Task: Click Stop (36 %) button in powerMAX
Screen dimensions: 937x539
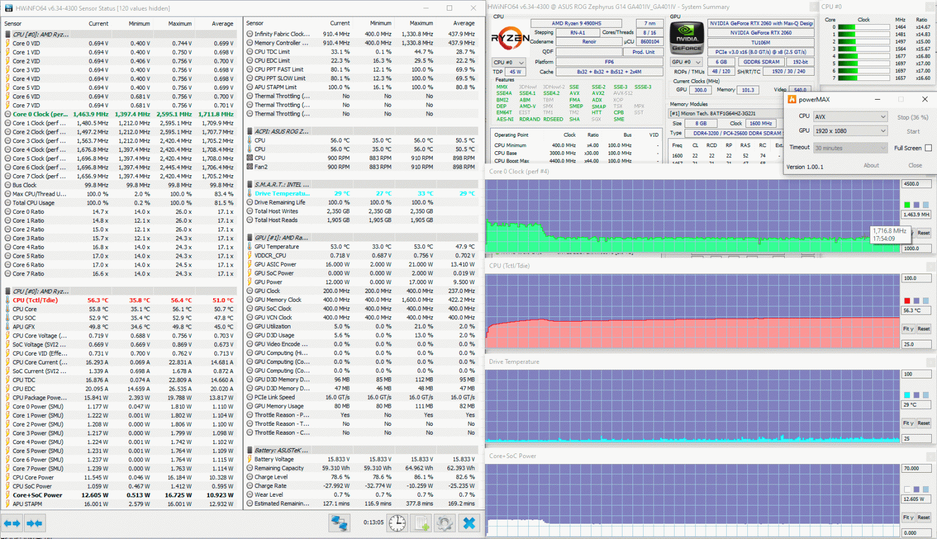Action: pos(912,117)
